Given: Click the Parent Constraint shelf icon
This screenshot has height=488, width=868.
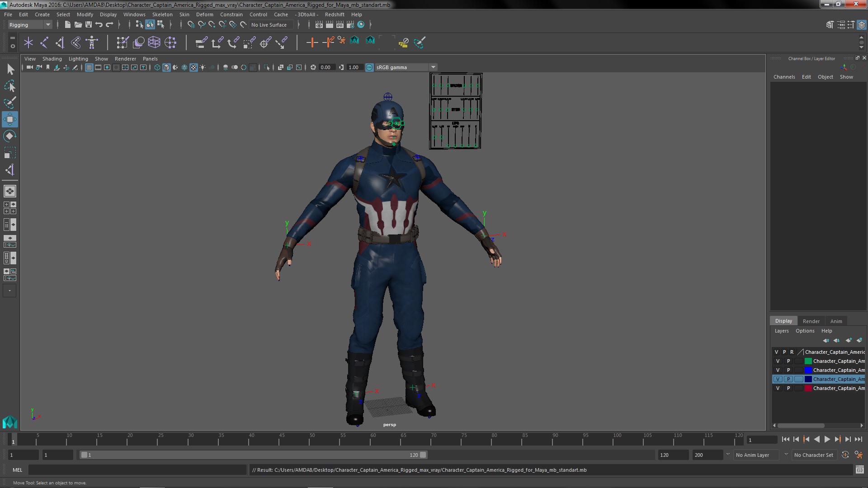Looking at the screenshot, I should [202, 42].
